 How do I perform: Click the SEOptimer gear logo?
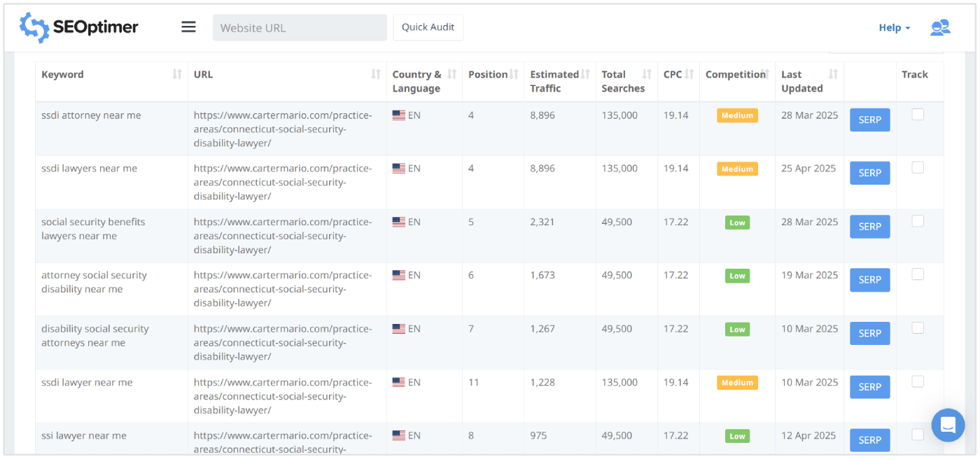(34, 27)
